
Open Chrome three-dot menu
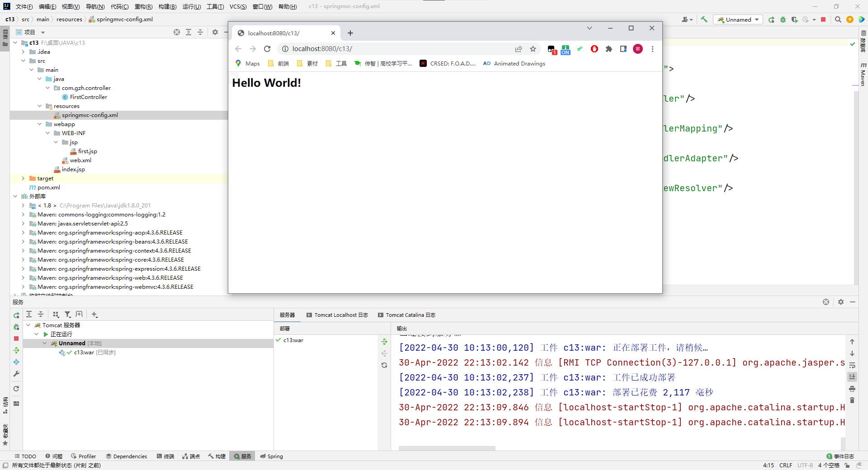tap(652, 49)
